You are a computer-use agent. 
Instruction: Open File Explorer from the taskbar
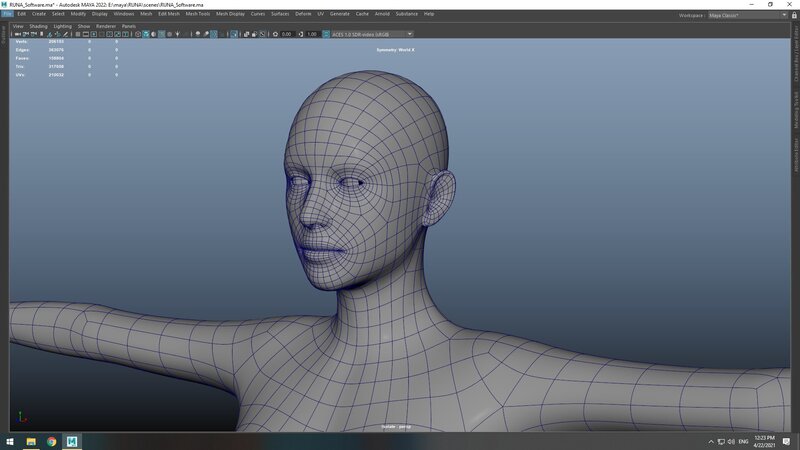31,440
